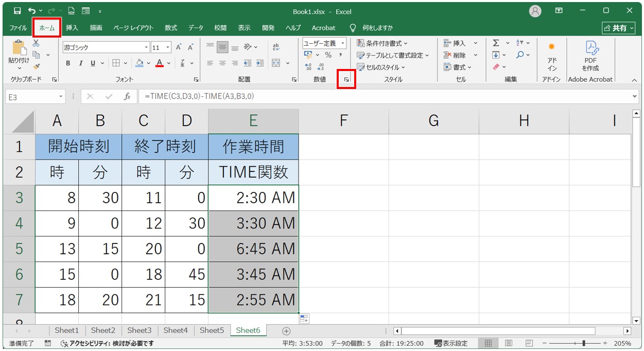Open the font name dropdown 游ゴシック
Screen dimensions: 644x351
[x=146, y=47]
